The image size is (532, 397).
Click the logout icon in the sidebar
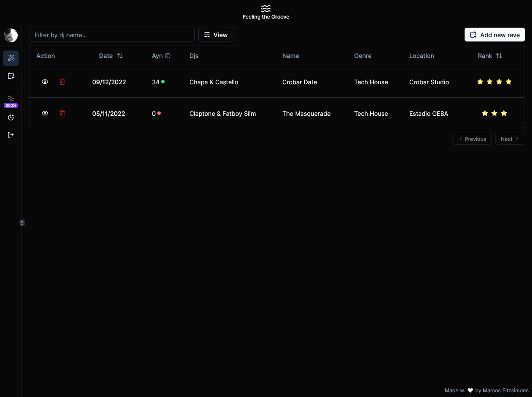(11, 135)
